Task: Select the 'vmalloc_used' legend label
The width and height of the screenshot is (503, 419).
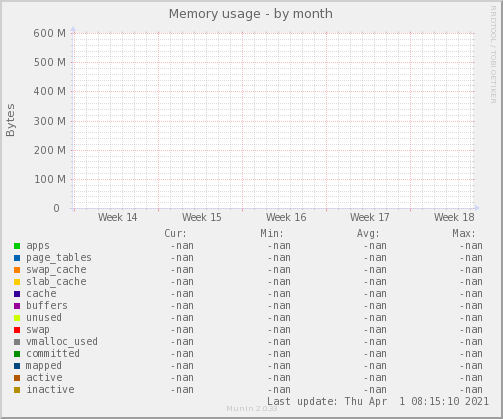Action: tap(62, 342)
